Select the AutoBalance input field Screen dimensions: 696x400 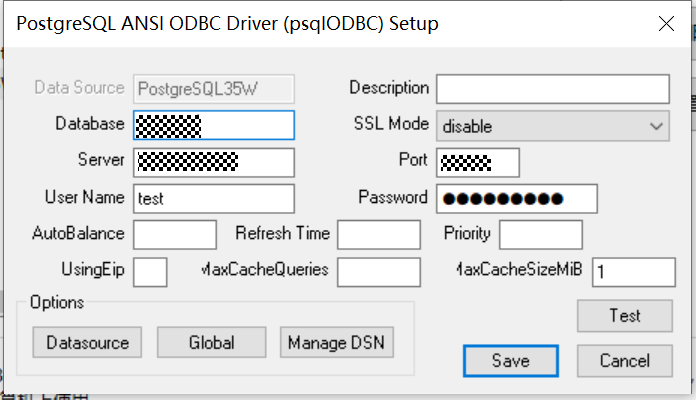[175, 234]
